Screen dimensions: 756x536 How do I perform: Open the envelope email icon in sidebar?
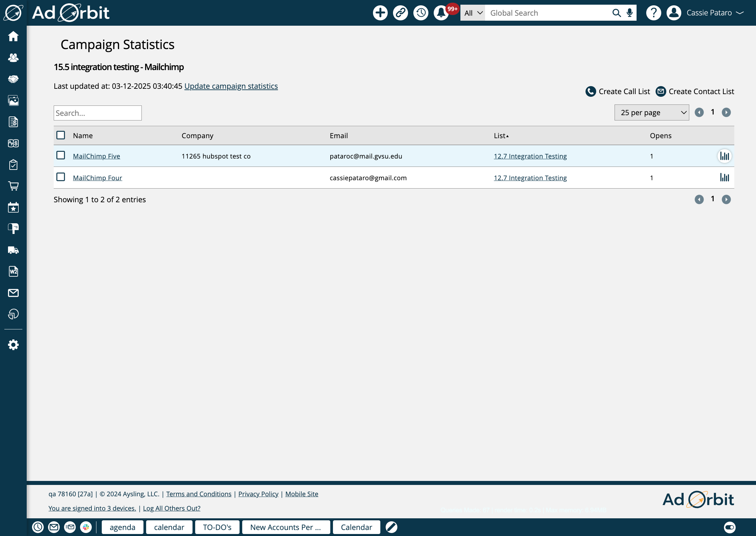13,293
